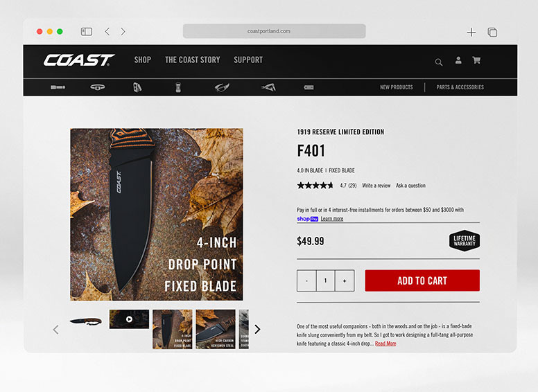Open The Coast Story menu
538x392 pixels.
[193, 60]
